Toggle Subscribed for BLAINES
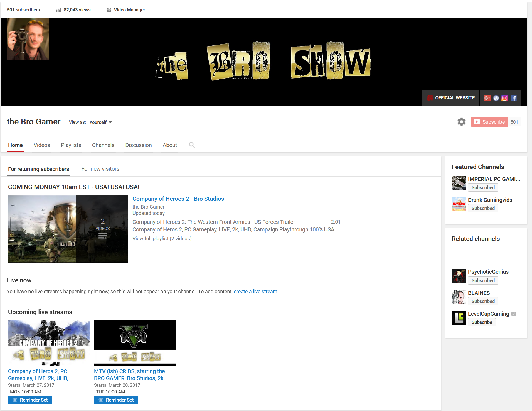 (x=483, y=301)
